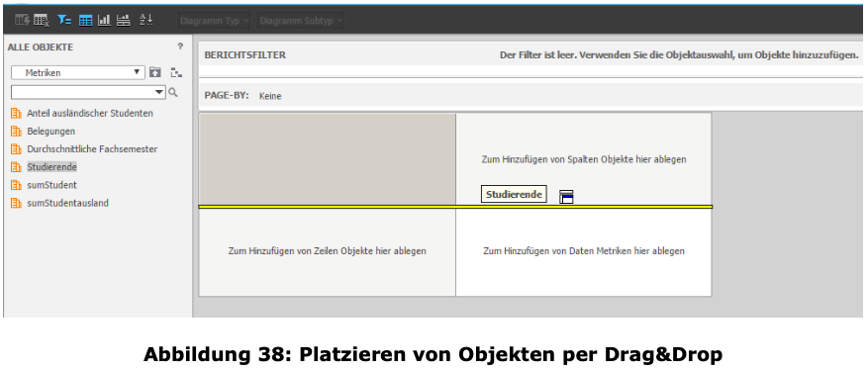Toggle the report filter view icon
The height and width of the screenshot is (371, 868).
tap(64, 21)
